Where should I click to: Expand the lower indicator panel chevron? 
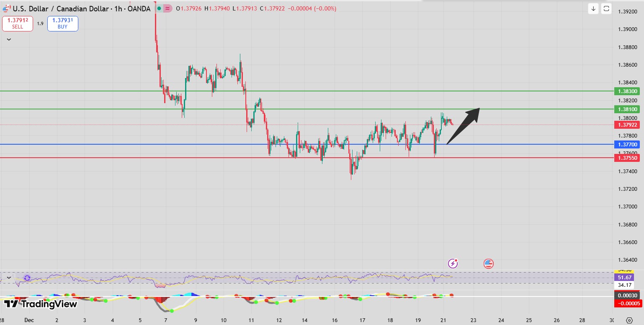tap(8, 277)
